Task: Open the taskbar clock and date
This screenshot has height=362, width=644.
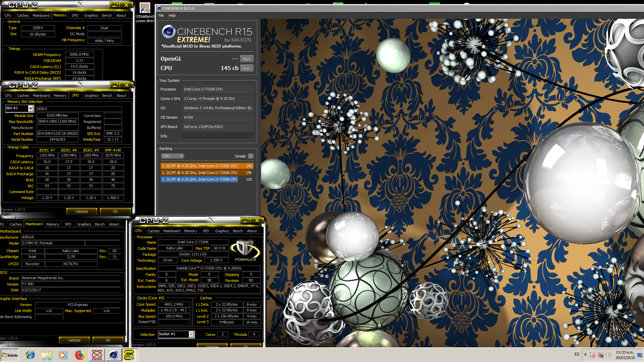Action: [x=625, y=355]
